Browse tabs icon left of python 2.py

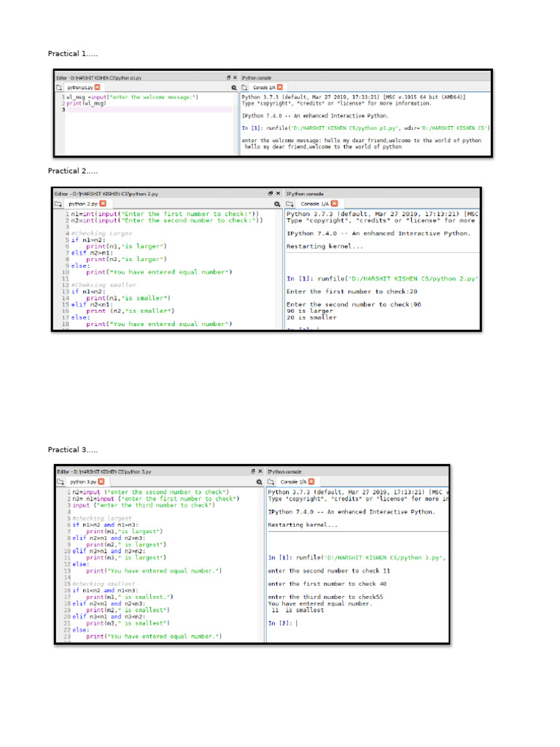point(58,204)
